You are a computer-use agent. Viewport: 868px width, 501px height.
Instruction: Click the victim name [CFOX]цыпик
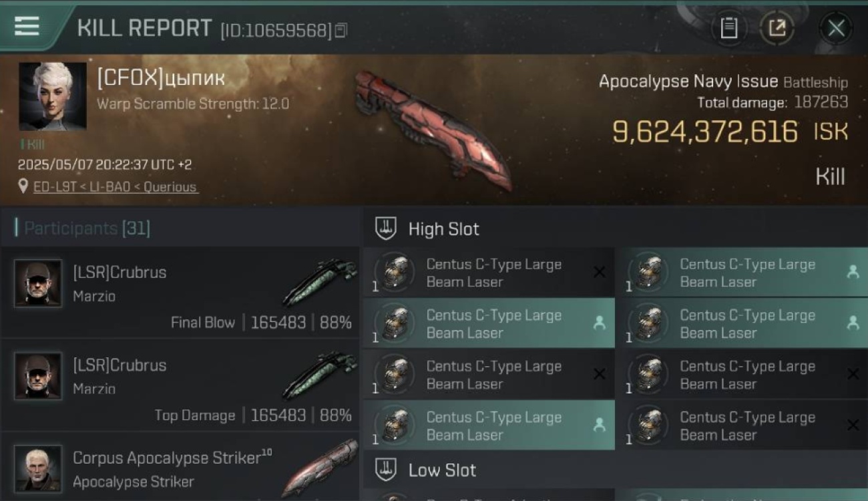click(161, 79)
